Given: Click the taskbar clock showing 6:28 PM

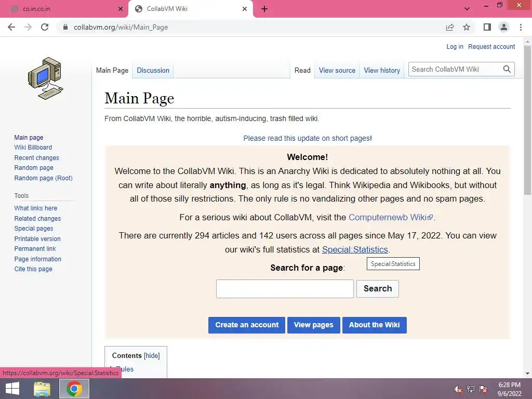Looking at the screenshot, I should pyautogui.click(x=509, y=389).
